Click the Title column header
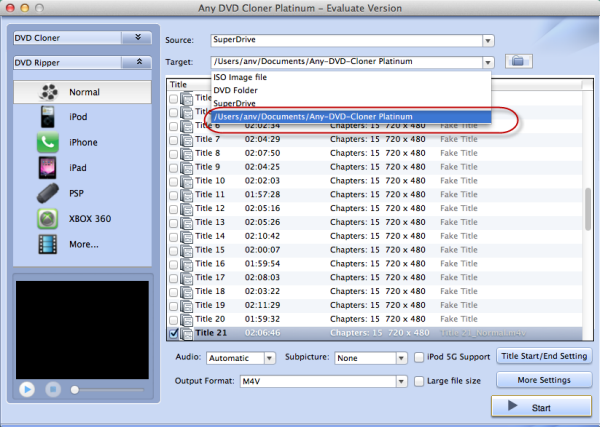The height and width of the screenshot is (427, 600). (x=178, y=85)
